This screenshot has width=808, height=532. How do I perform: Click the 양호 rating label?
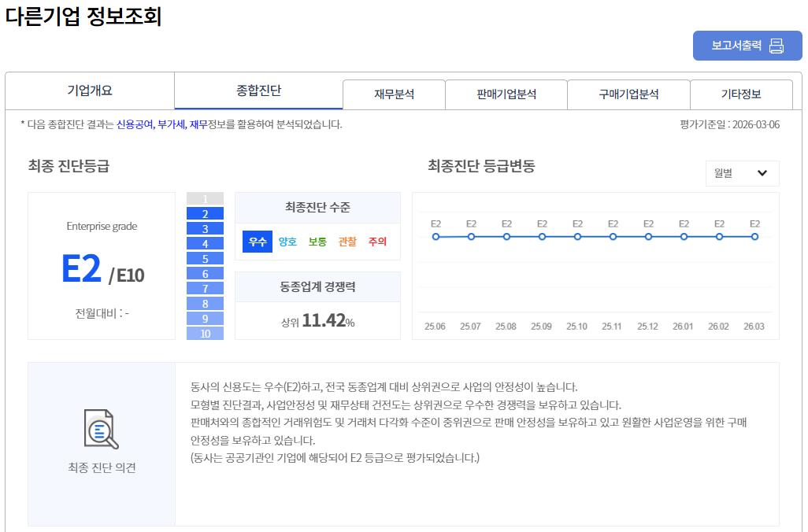[x=287, y=241]
